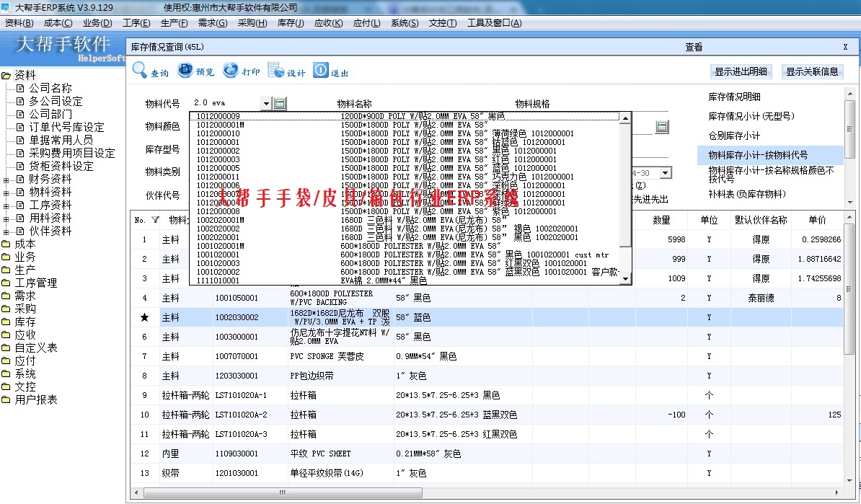Click the report list vertical scrollbar thumb
The width and height of the screenshot is (861, 504).
[849, 128]
